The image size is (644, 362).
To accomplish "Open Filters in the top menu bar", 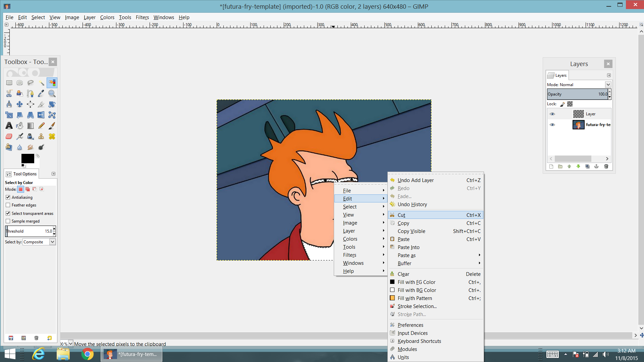I will point(142,17).
